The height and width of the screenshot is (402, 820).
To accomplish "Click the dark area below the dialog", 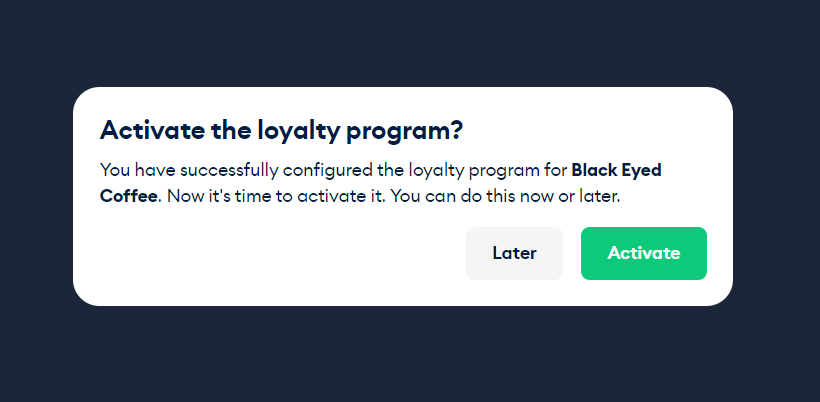I will click(x=410, y=355).
